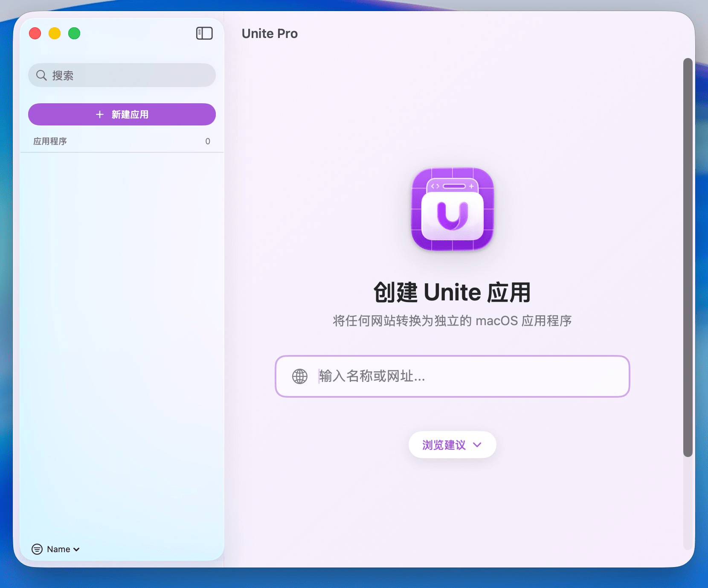Click the Unite Pro title bar text
Screen dimensions: 708x588
[x=270, y=33]
